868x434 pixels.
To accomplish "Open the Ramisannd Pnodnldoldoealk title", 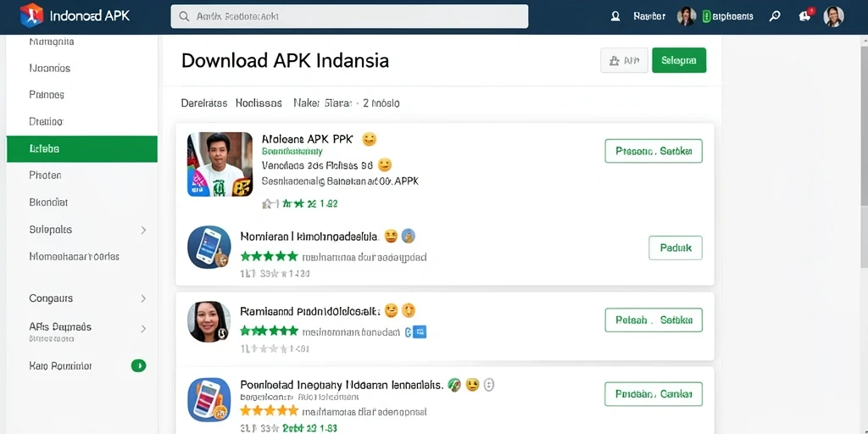I will (310, 311).
